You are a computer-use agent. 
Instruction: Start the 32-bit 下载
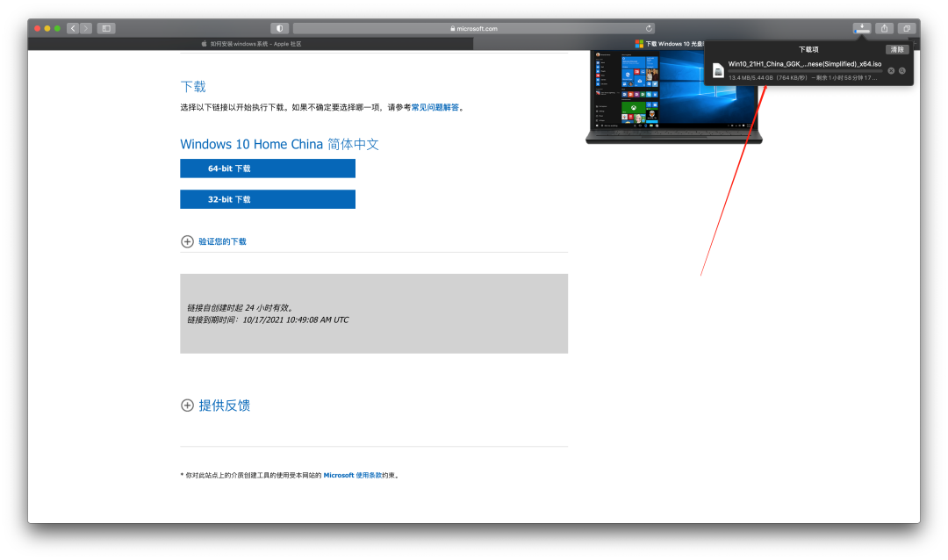tap(268, 199)
